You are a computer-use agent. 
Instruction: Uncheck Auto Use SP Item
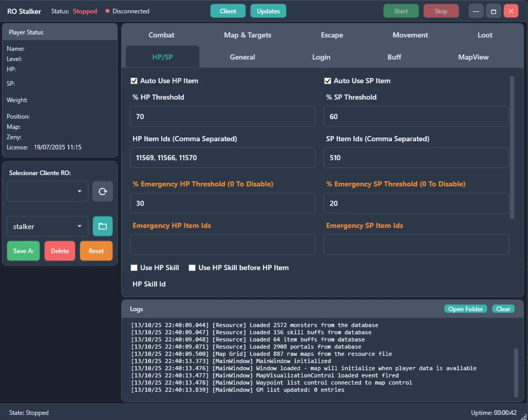point(328,81)
